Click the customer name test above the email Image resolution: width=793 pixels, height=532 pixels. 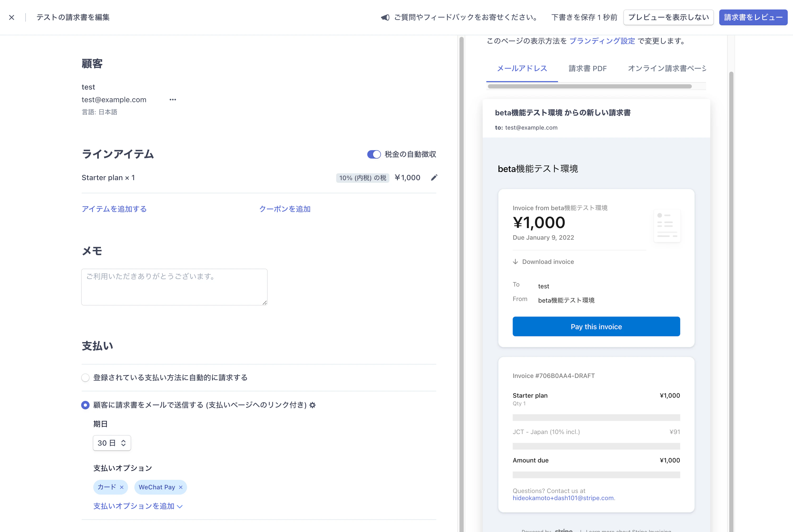click(x=88, y=87)
